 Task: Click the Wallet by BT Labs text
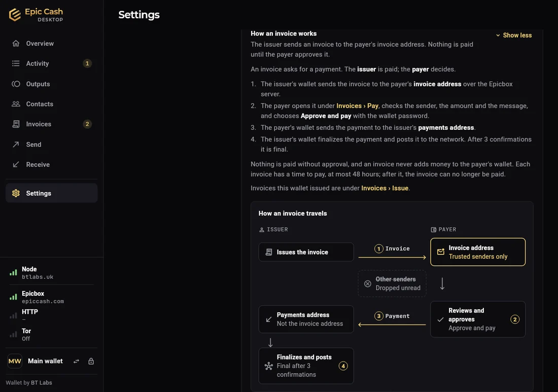[29, 383]
